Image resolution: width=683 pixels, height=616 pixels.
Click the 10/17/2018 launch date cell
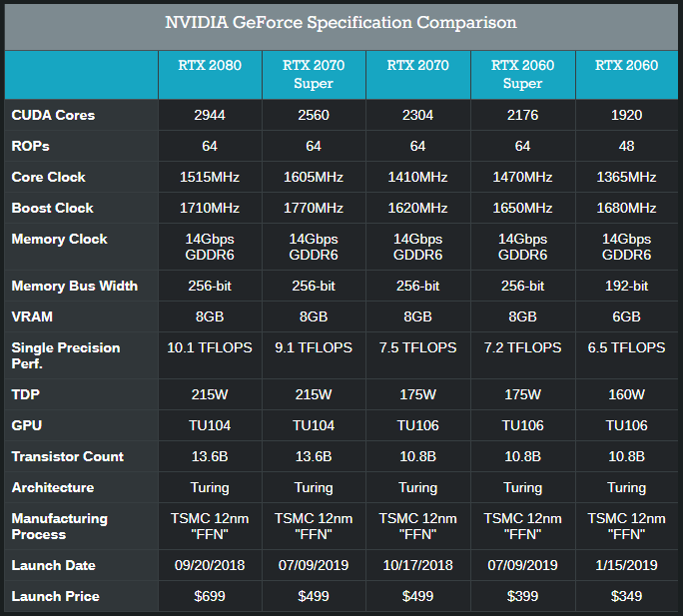coord(417,565)
